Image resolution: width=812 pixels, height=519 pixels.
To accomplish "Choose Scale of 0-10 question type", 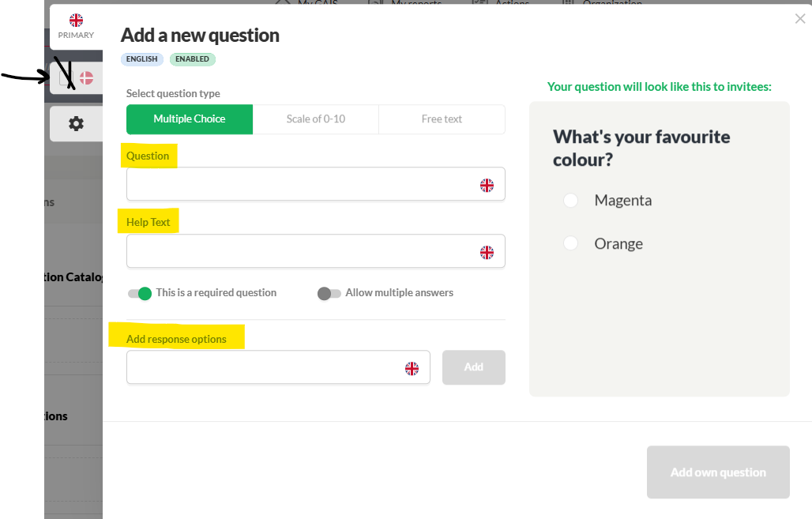I will [316, 119].
